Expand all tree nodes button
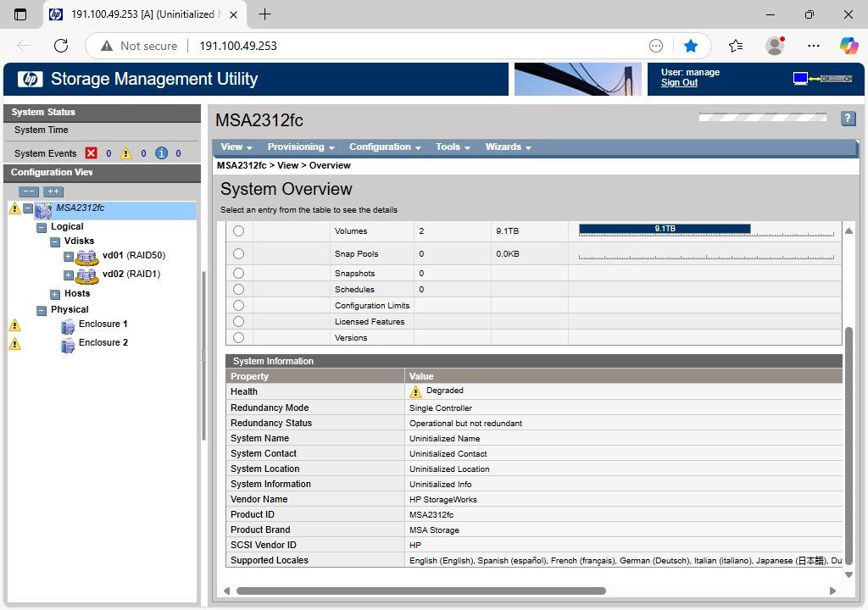The height and width of the screenshot is (610, 868). pyautogui.click(x=53, y=191)
